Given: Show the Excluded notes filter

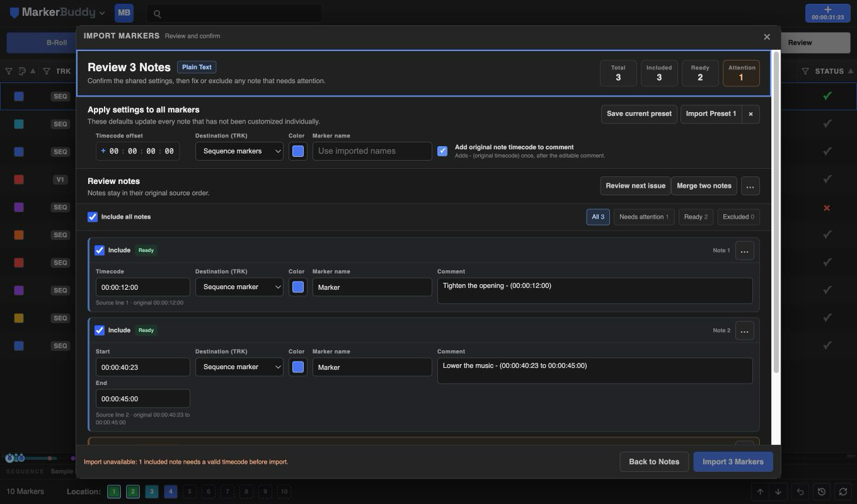Looking at the screenshot, I should [x=738, y=217].
